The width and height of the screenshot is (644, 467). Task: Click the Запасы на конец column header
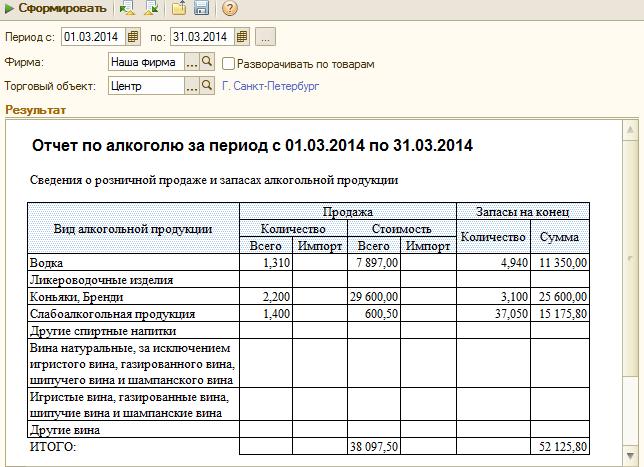pos(523,212)
